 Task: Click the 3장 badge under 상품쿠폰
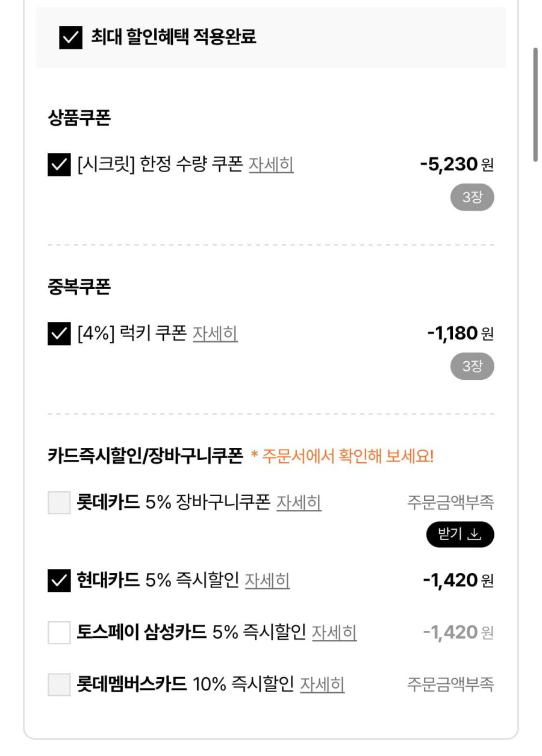tap(472, 198)
